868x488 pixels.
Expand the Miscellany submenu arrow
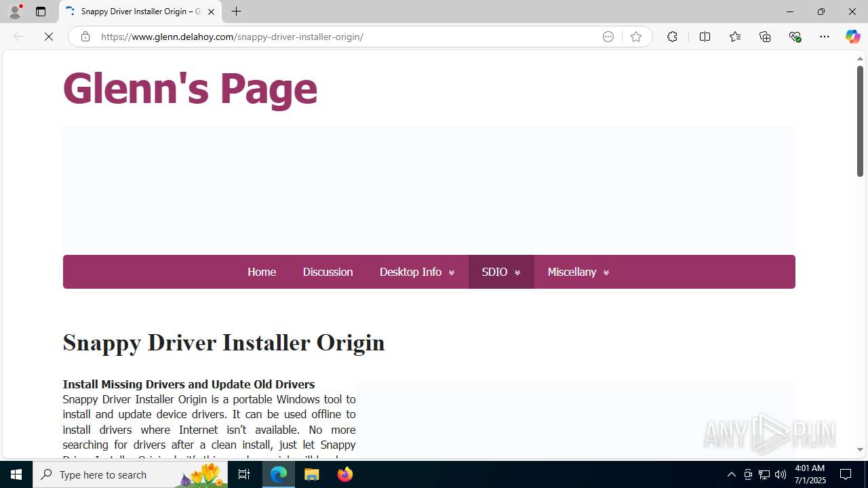click(606, 272)
